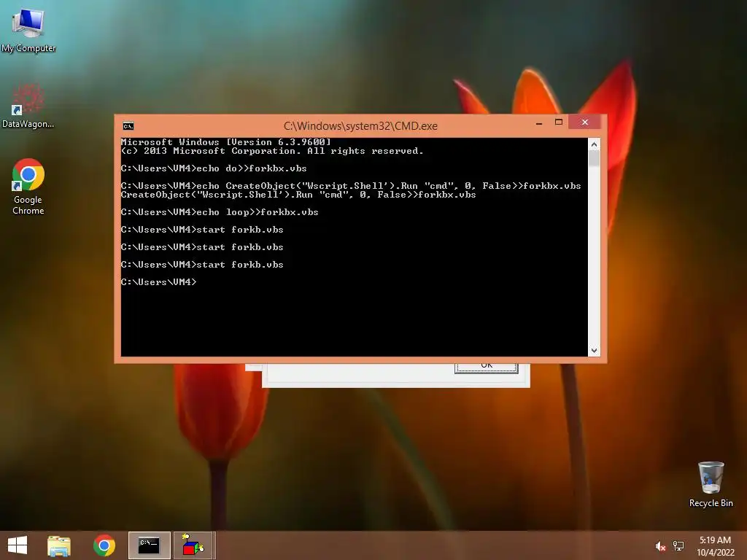Close the CMD.exe window
Image resolution: width=747 pixels, height=560 pixels.
pyautogui.click(x=585, y=122)
